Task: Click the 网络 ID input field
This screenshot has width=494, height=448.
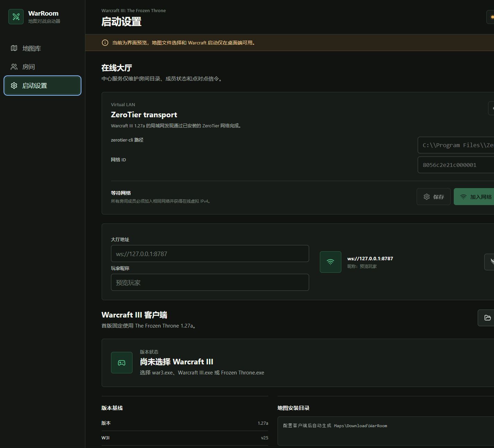Action: 456,165
